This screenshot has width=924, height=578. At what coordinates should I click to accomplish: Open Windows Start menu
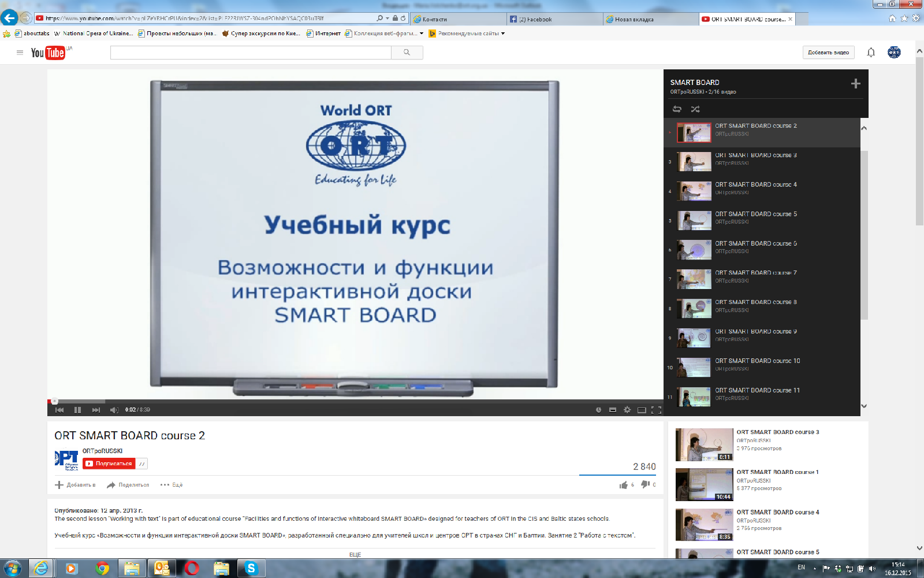(13, 568)
